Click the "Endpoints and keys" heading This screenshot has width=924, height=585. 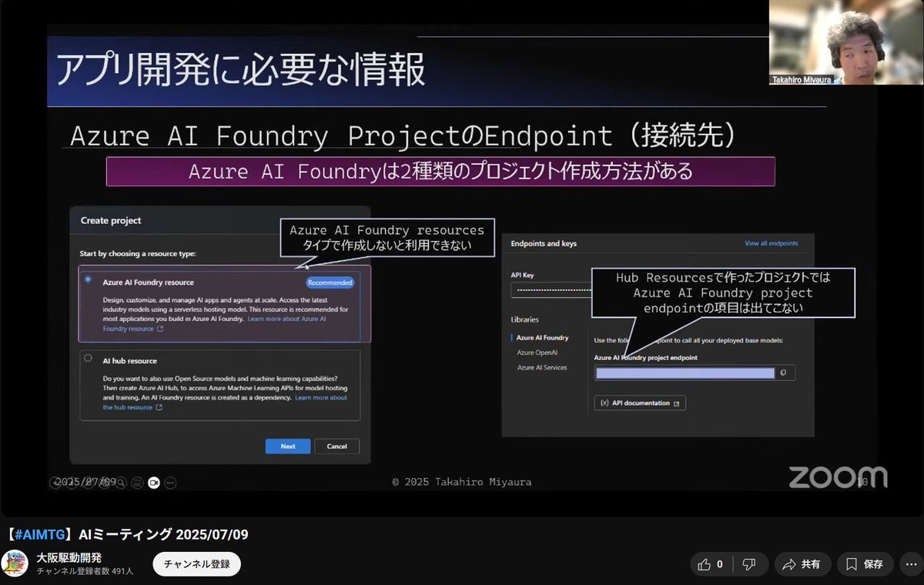(x=544, y=243)
